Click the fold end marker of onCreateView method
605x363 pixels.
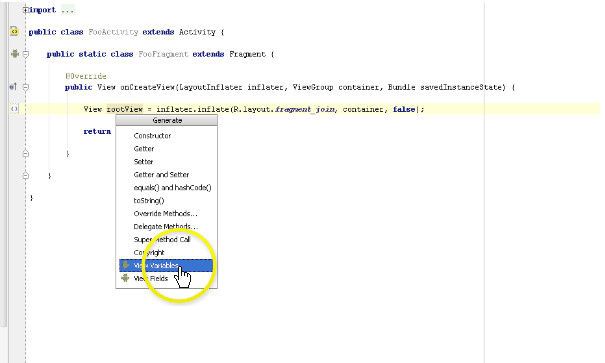pyautogui.click(x=26, y=154)
